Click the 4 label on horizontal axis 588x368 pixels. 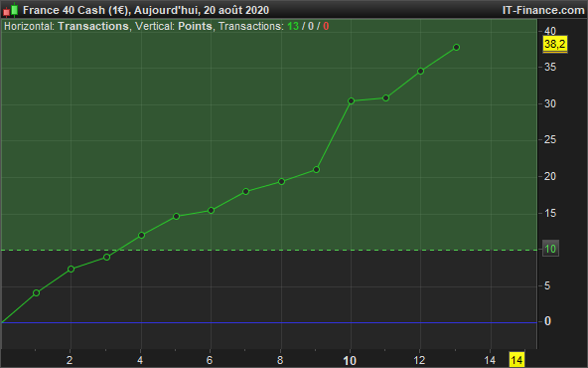click(140, 360)
